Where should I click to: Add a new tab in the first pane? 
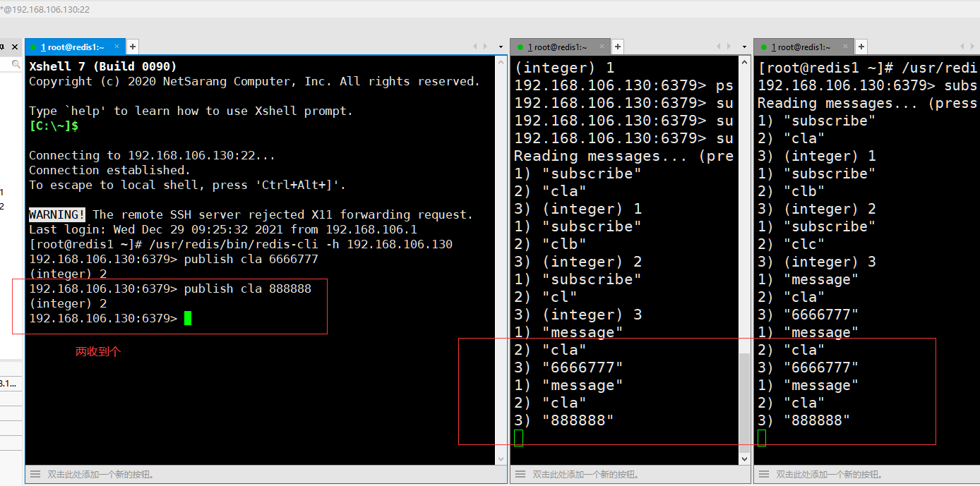point(132,47)
